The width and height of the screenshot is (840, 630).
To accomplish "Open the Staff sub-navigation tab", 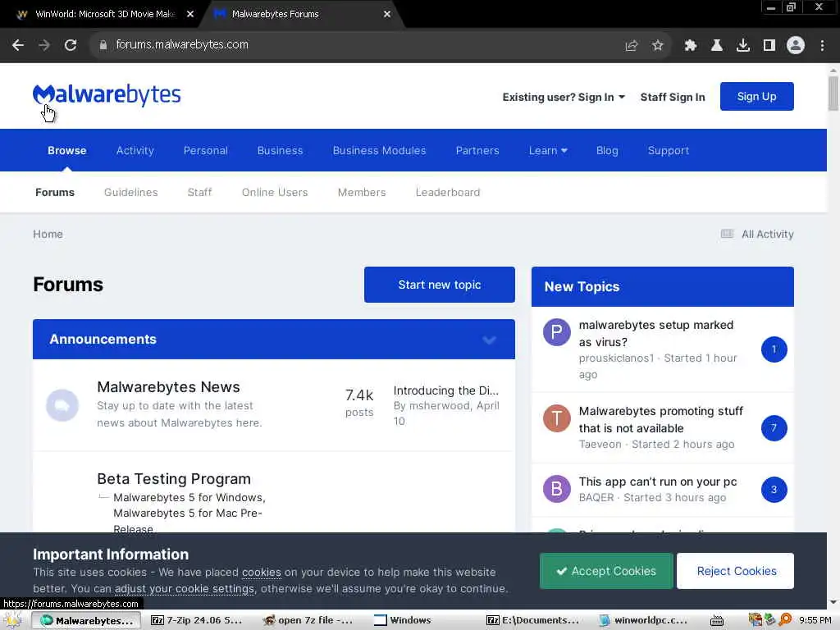I will (200, 192).
